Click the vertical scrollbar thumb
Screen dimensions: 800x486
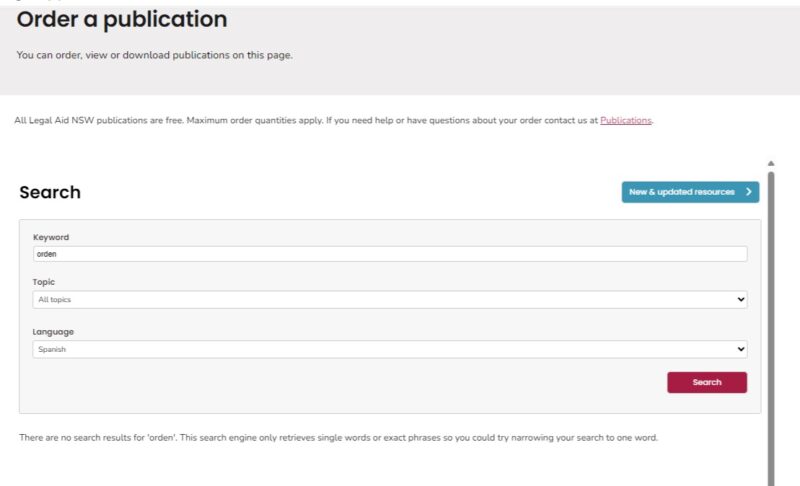[x=770, y=320]
